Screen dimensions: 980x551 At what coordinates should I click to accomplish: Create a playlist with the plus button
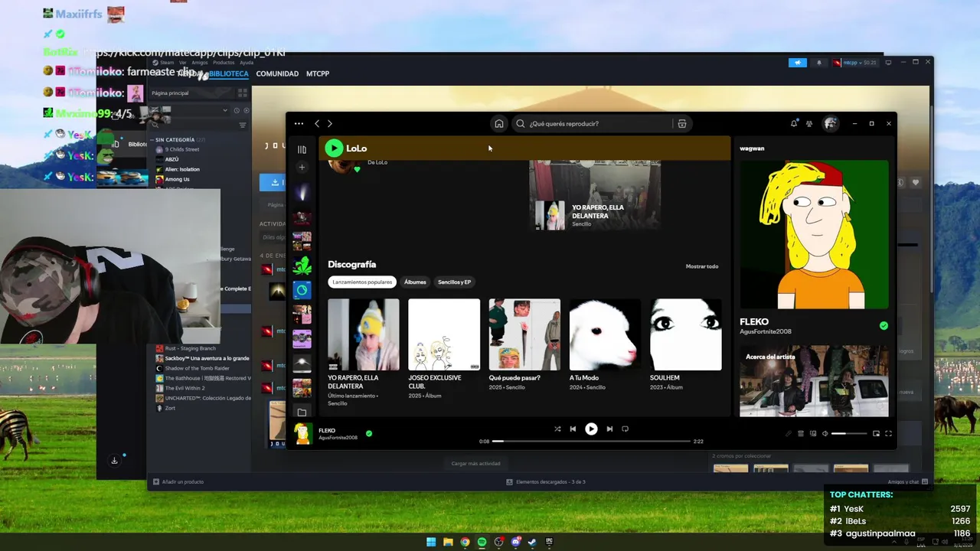coord(302,167)
